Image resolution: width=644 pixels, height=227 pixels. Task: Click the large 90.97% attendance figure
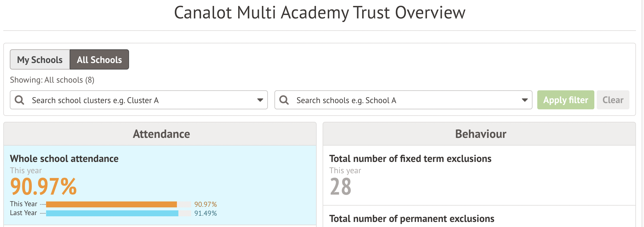43,187
